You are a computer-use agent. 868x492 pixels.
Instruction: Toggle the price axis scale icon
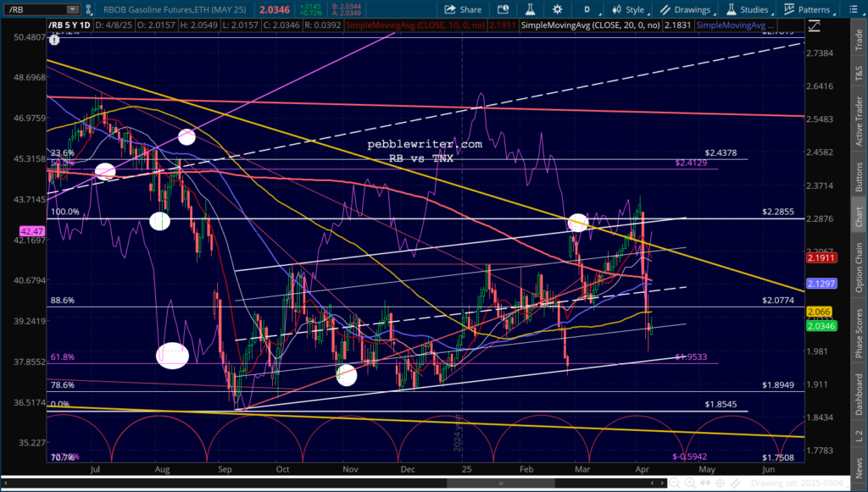(815, 25)
